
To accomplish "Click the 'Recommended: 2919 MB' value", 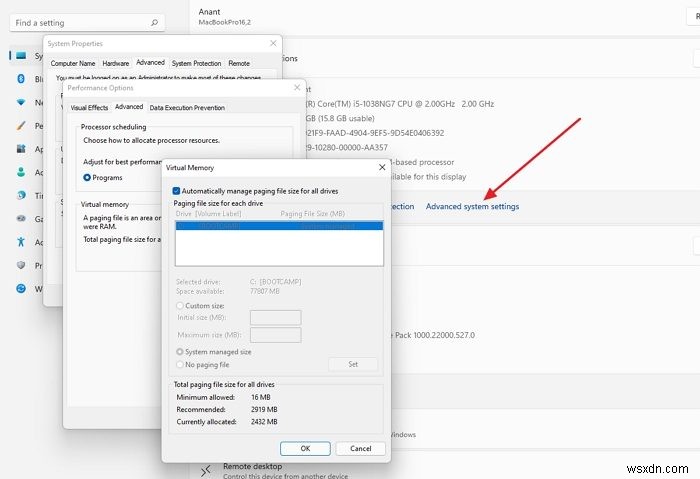I will tap(264, 409).
